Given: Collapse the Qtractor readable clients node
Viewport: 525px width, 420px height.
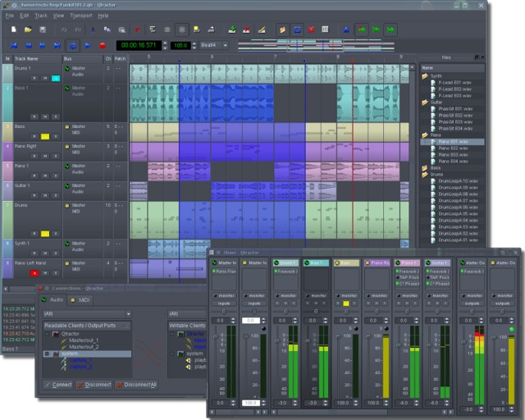Looking at the screenshot, I should (47, 334).
